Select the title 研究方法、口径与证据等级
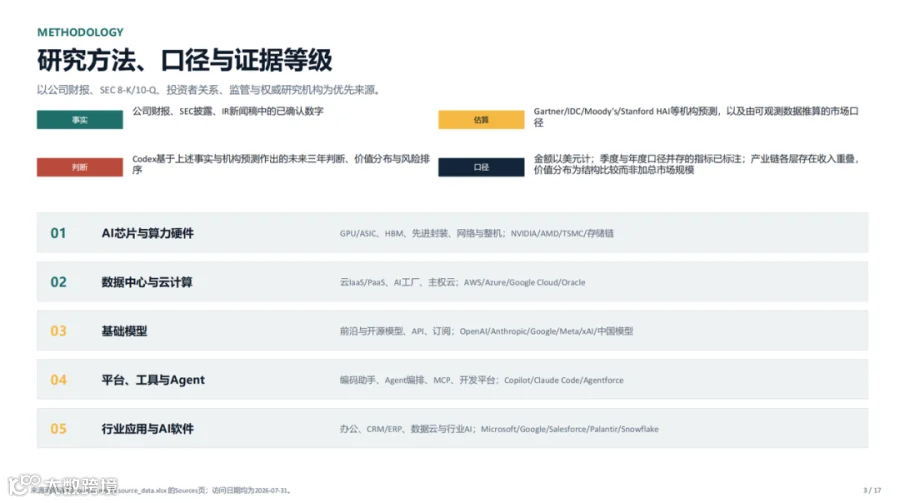 click(185, 60)
